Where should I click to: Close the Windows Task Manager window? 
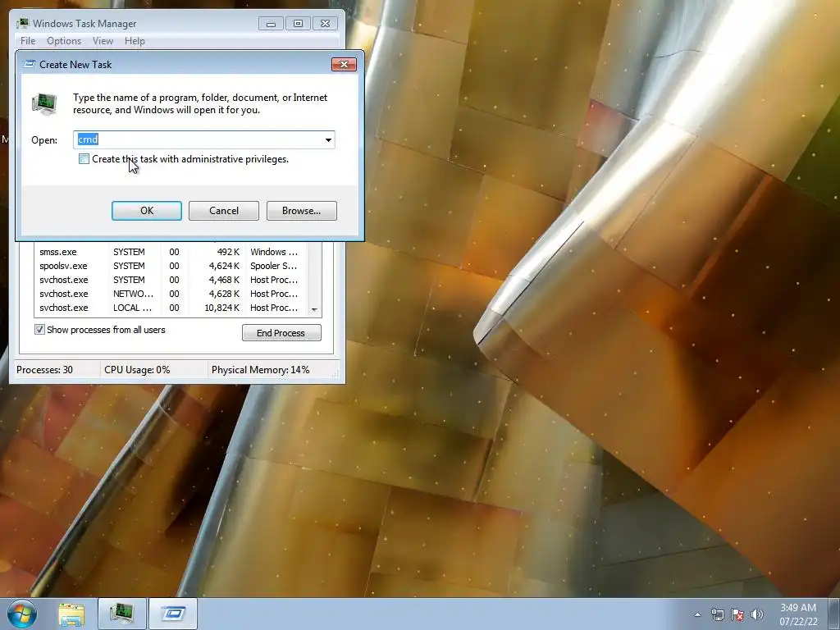325,24
